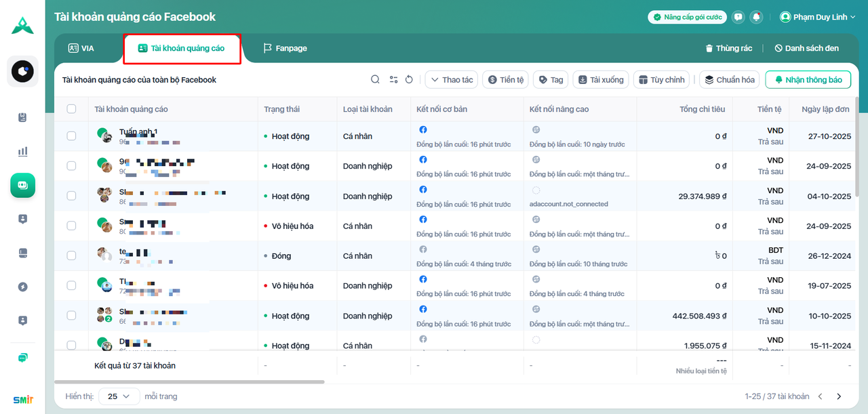Go to next page arrow in pagination
Screen dimensions: 868x414
(x=839, y=396)
